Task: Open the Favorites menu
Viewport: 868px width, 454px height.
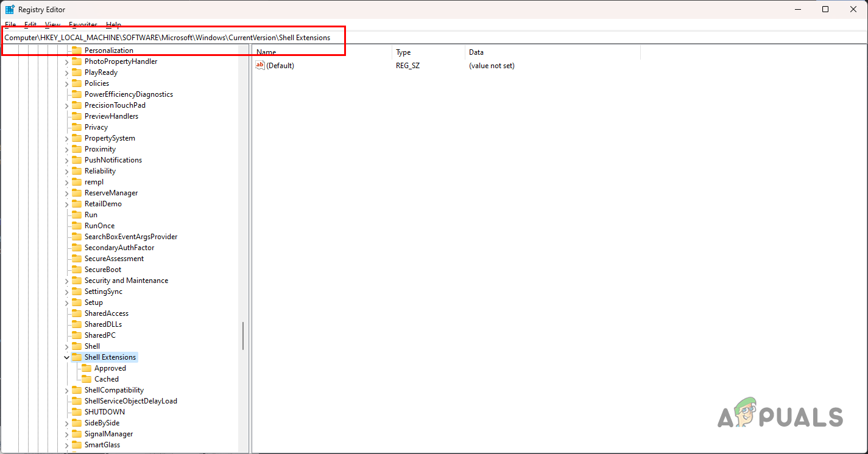Action: 82,25
